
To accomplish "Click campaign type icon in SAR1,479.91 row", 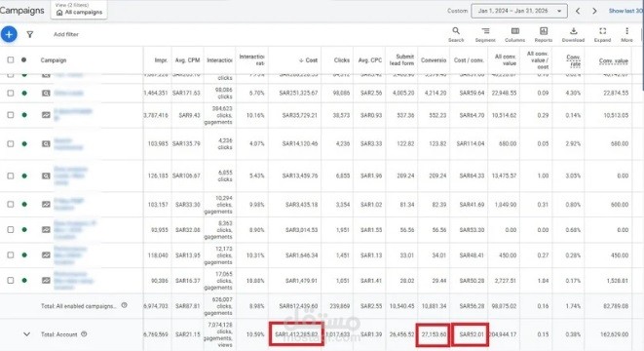I will click(46, 280).
